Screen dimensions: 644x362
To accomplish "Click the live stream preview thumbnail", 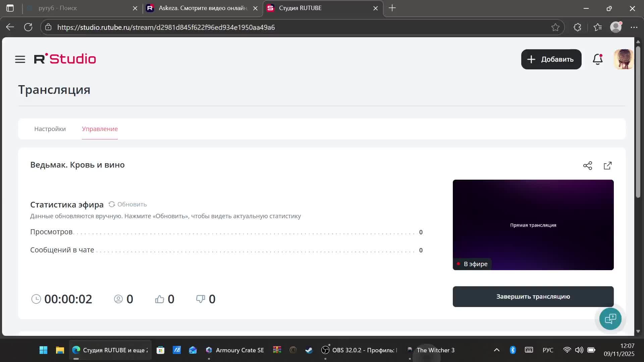I will (x=533, y=225).
